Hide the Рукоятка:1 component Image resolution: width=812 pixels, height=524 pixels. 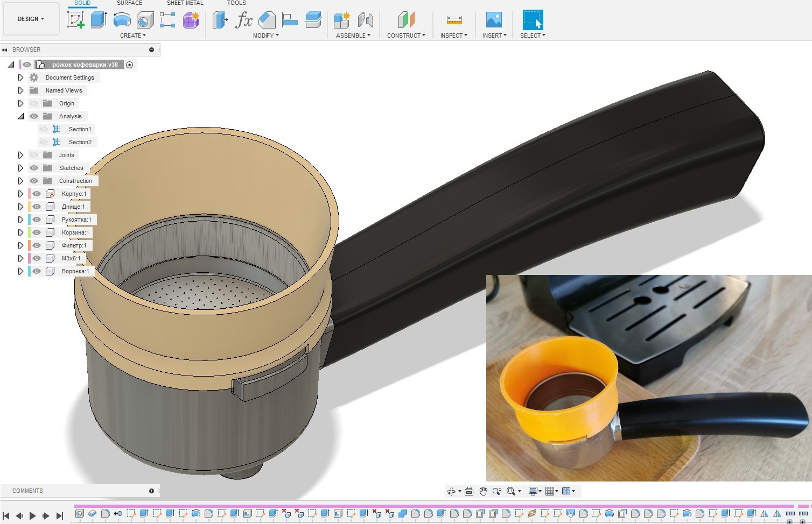(x=37, y=219)
